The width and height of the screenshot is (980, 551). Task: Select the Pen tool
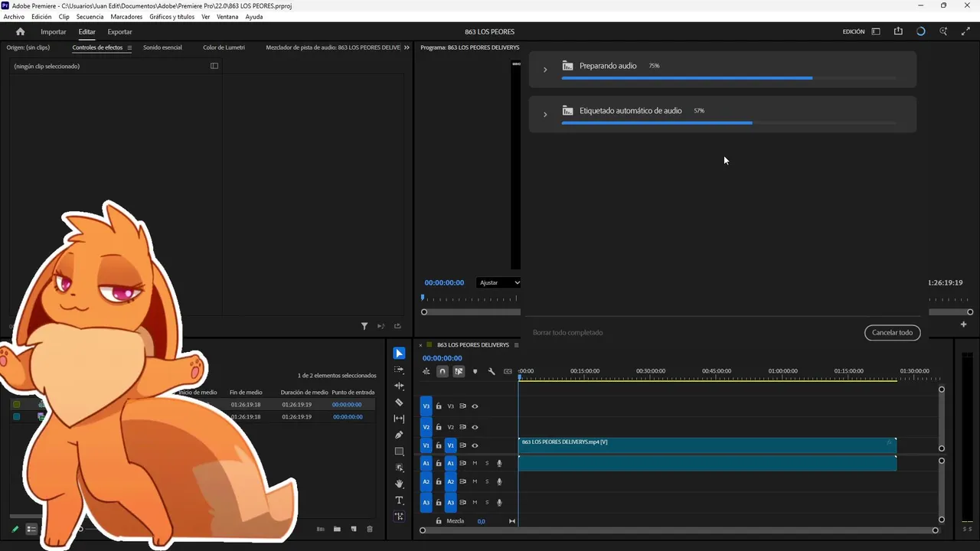coord(399,435)
